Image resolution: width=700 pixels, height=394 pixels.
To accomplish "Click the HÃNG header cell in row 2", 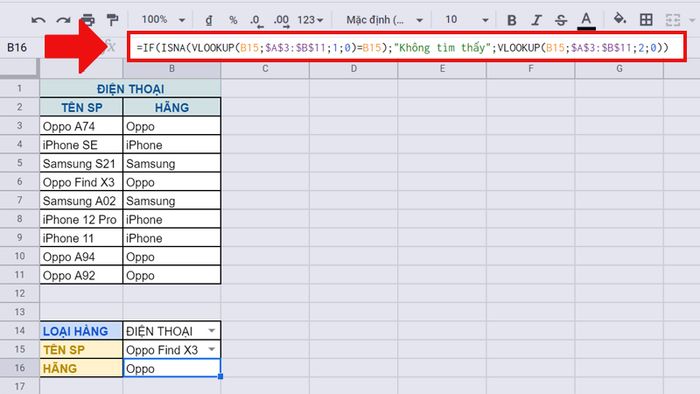I will coord(172,107).
